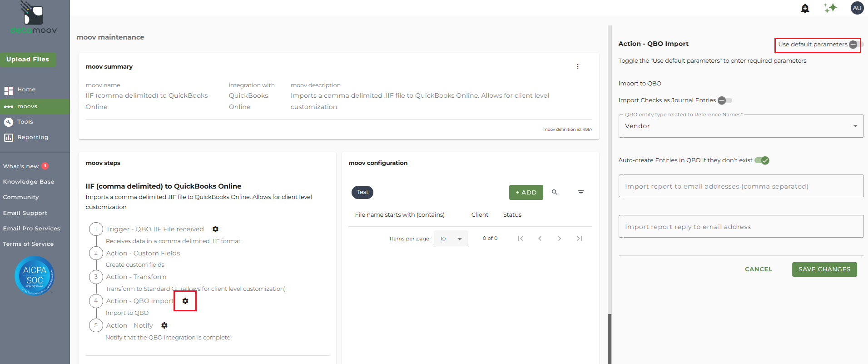Click the Test chip

(x=362, y=192)
